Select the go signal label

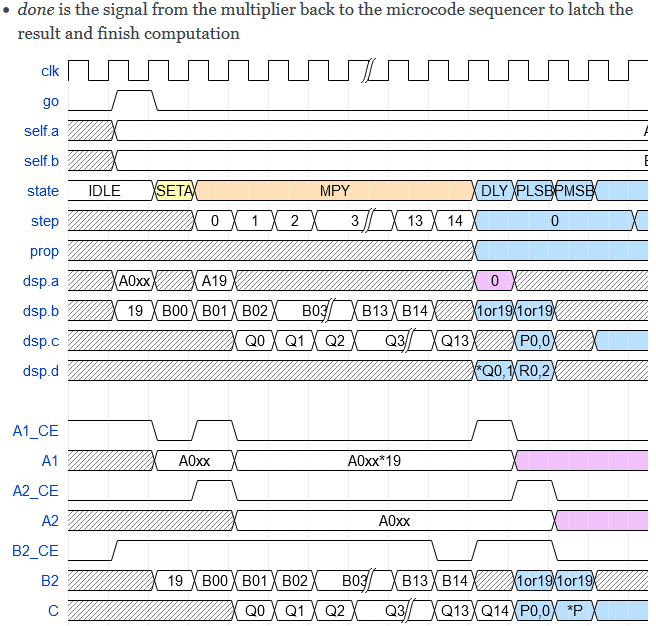coord(51,101)
